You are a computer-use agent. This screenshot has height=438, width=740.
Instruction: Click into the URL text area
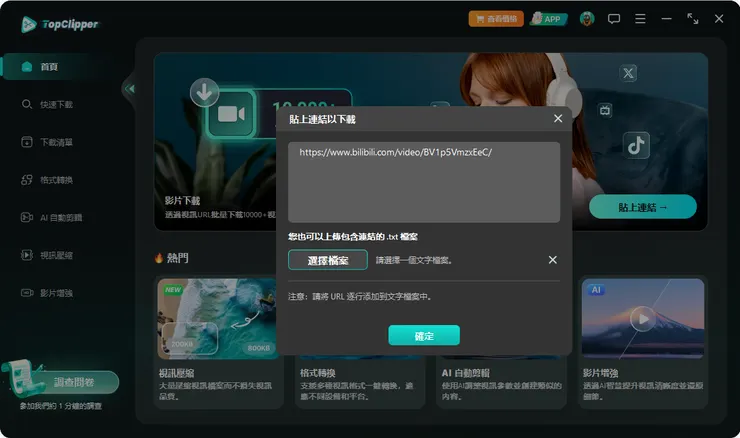point(424,182)
